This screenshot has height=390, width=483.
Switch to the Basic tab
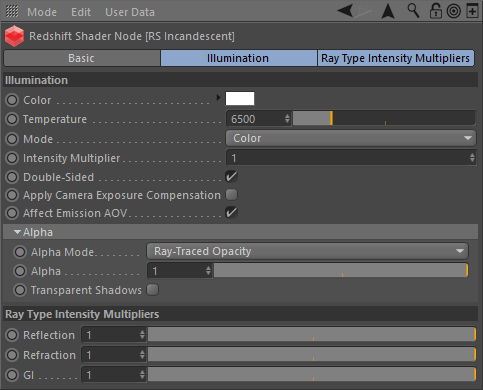tap(82, 58)
